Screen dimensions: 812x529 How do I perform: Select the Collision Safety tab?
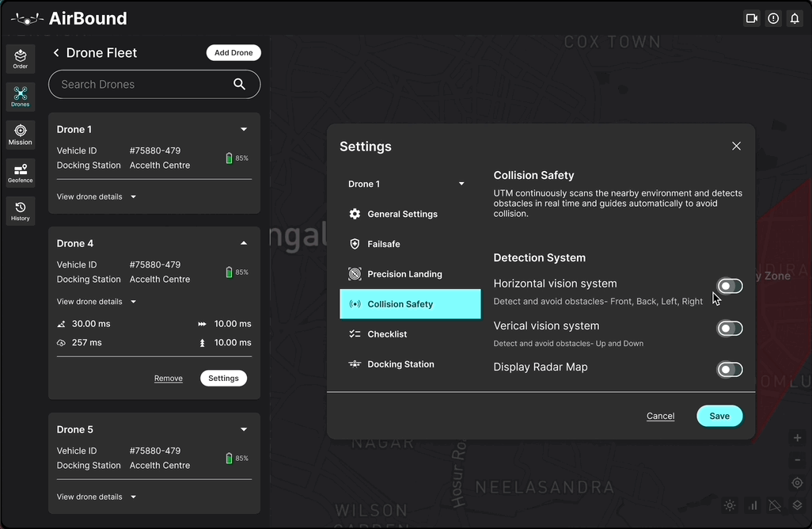(x=410, y=304)
